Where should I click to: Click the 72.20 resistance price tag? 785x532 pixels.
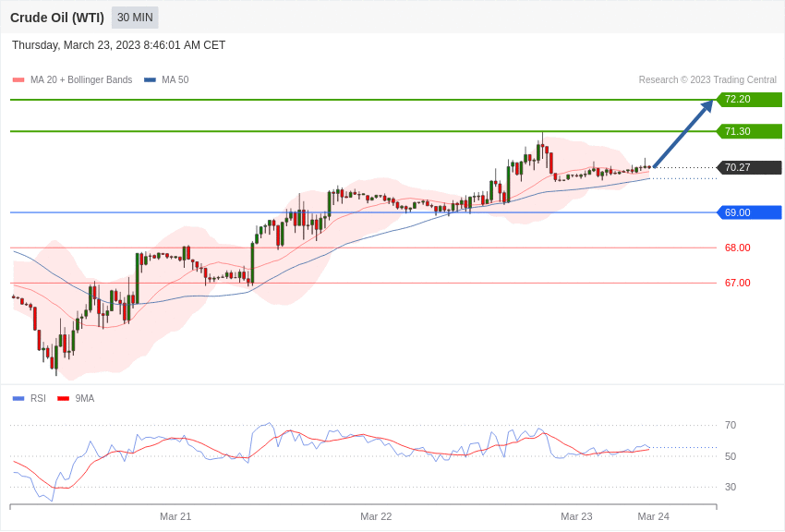pos(750,99)
